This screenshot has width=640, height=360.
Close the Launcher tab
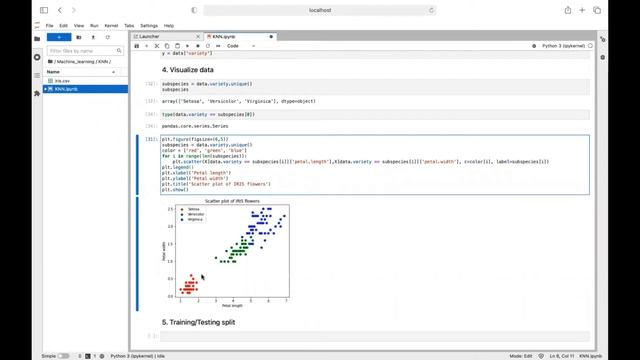point(198,37)
